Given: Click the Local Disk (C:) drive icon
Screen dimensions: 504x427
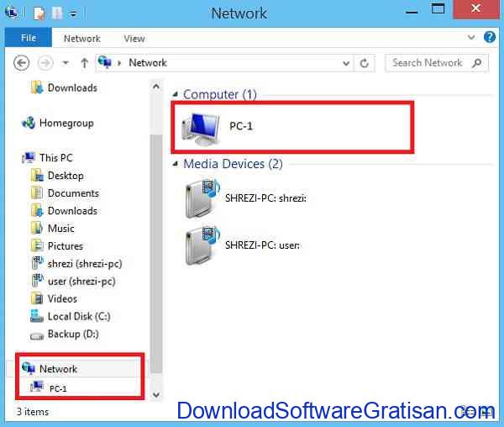Looking at the screenshot, I should pyautogui.click(x=37, y=316).
